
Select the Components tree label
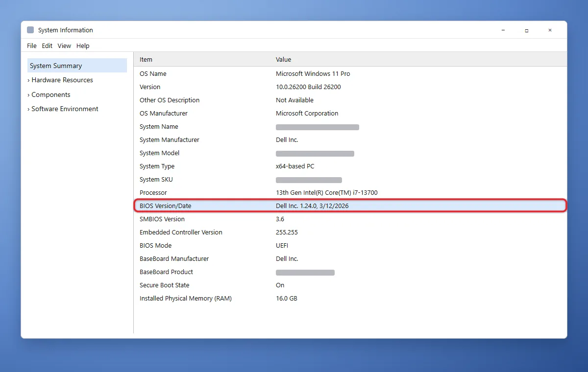51,94
